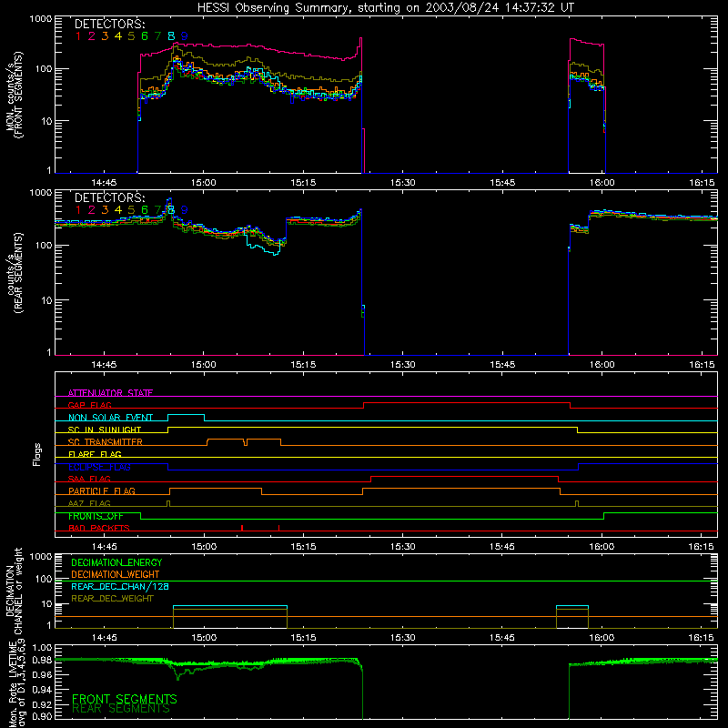Click the SC_TRANSMITTER flag label
The width and height of the screenshot is (728, 728).
pos(105,441)
